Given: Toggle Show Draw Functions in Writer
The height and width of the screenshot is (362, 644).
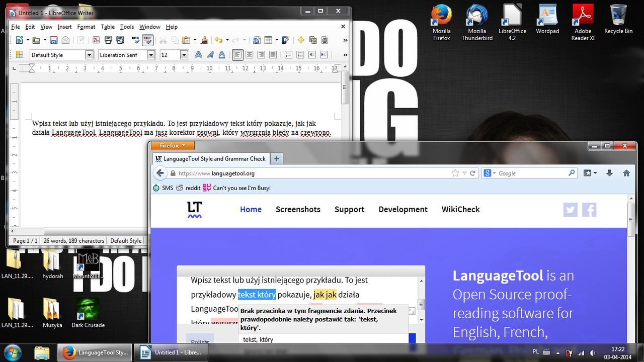Looking at the screenshot, I should (285, 40).
